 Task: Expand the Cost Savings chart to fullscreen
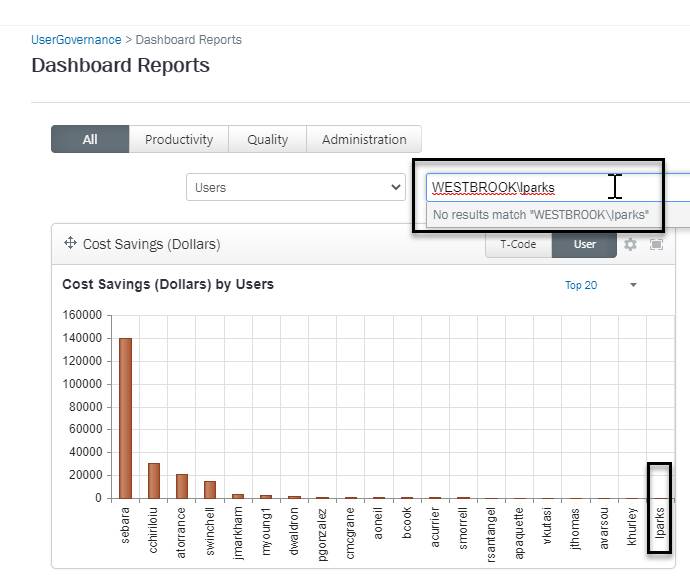[656, 244]
